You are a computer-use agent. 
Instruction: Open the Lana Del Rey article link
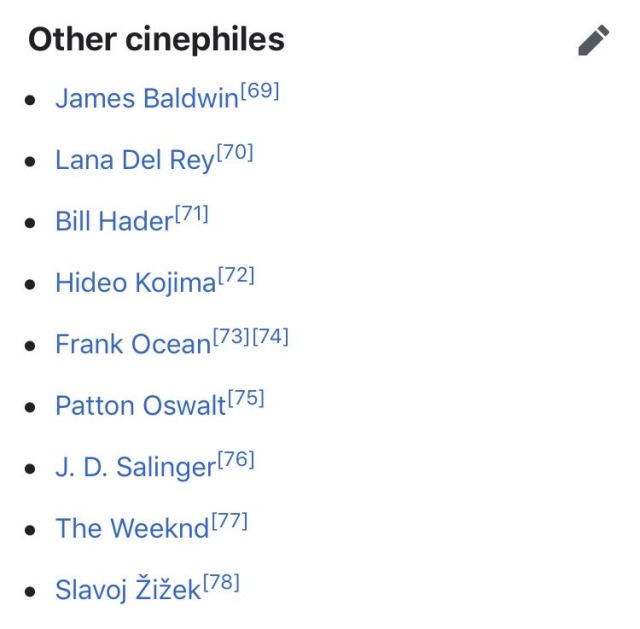coord(134,160)
